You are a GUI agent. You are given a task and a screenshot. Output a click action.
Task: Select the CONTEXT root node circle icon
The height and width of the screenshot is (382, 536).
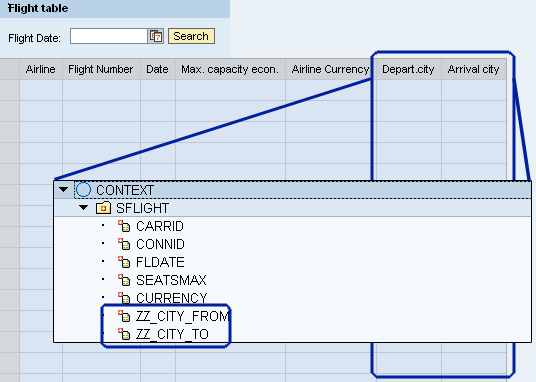pyautogui.click(x=83, y=189)
